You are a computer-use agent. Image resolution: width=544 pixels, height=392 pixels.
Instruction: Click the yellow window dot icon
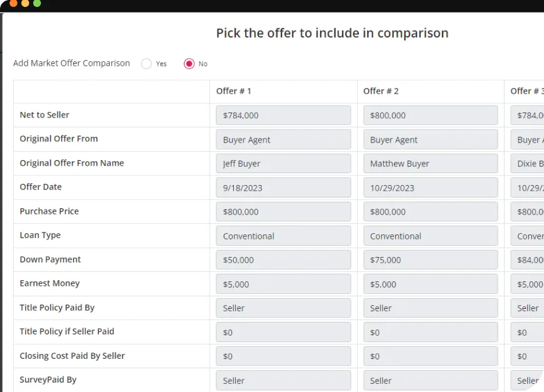(26, 3)
